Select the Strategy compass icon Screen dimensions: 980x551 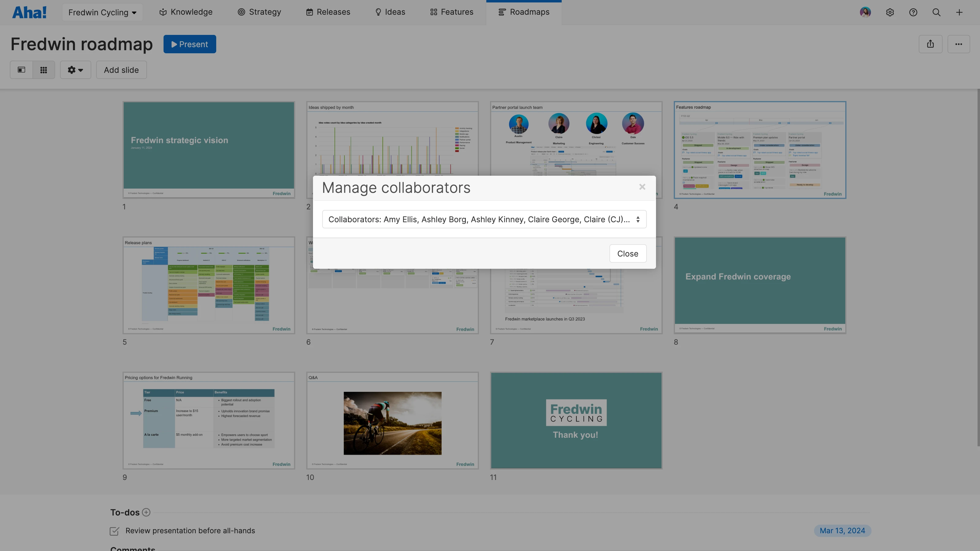(241, 12)
